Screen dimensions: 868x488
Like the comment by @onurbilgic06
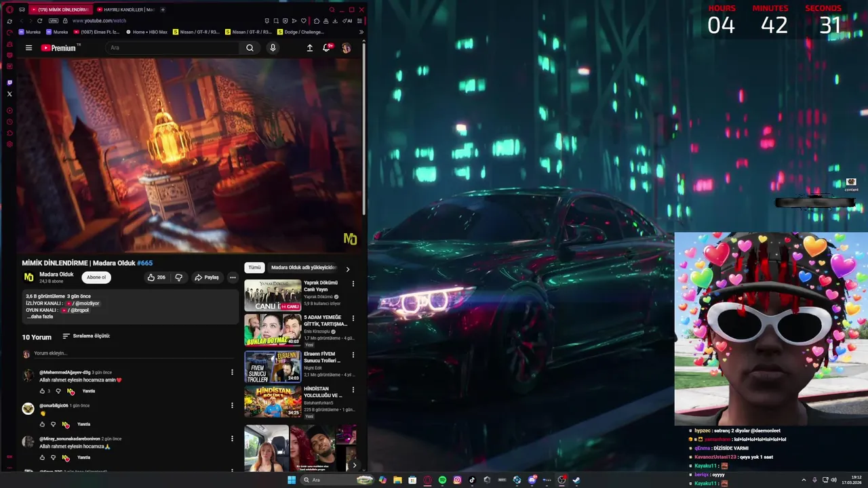[42, 424]
